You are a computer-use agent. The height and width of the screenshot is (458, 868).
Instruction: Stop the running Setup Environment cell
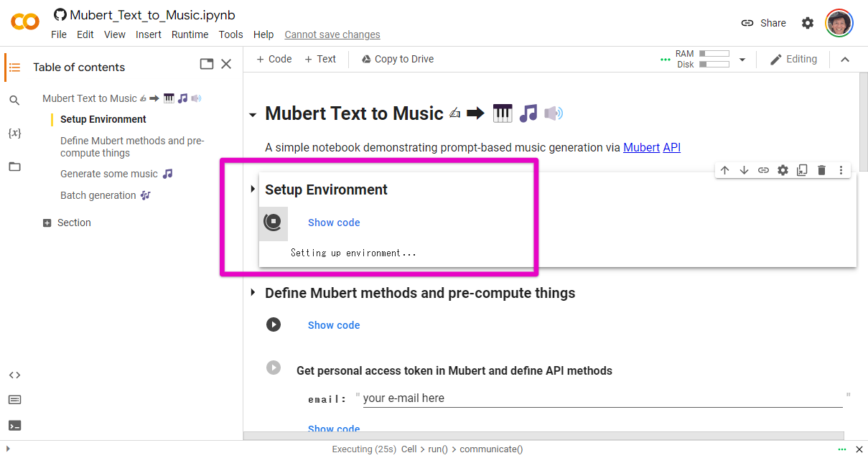click(x=273, y=223)
